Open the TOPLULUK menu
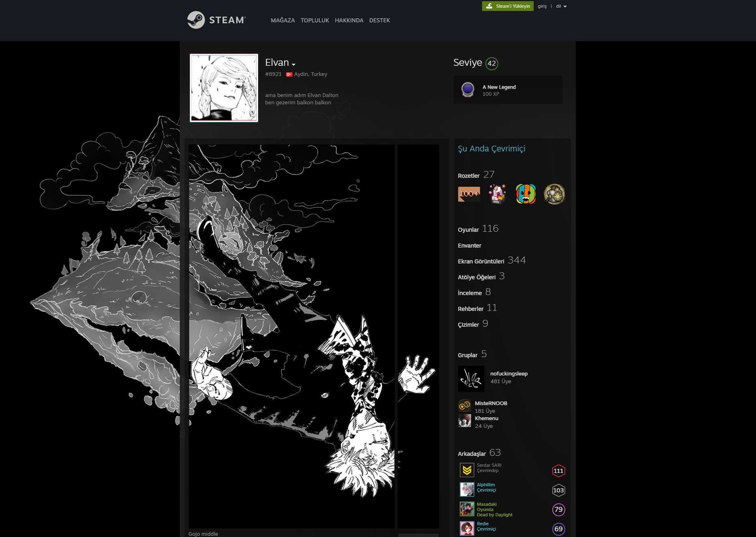 pyautogui.click(x=315, y=20)
